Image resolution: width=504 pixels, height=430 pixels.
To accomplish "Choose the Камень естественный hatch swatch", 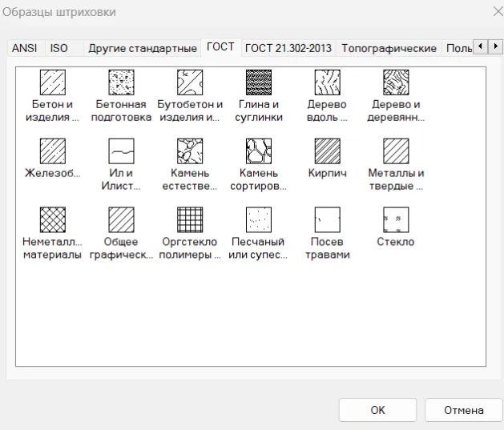I will (190, 151).
